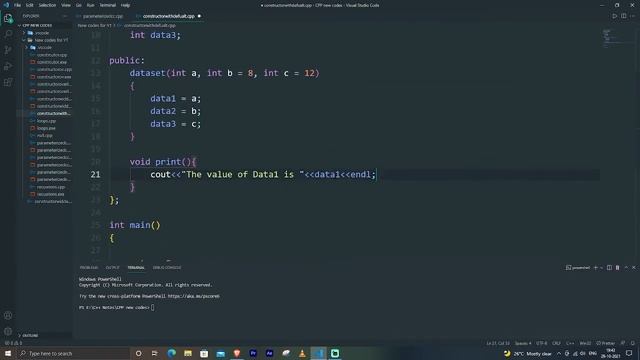Screen dimensions: 640x360
Task: Open the Extensions view in activity bar
Action: tap(8, 82)
